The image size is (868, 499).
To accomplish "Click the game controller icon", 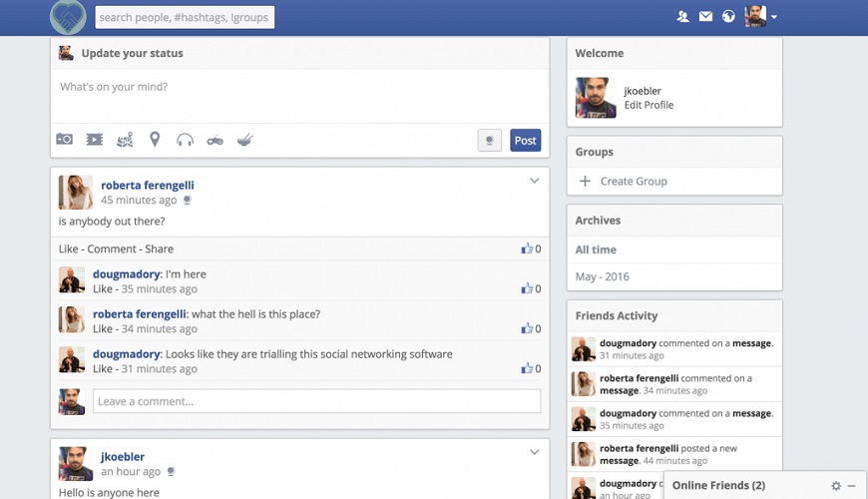I will [215, 140].
